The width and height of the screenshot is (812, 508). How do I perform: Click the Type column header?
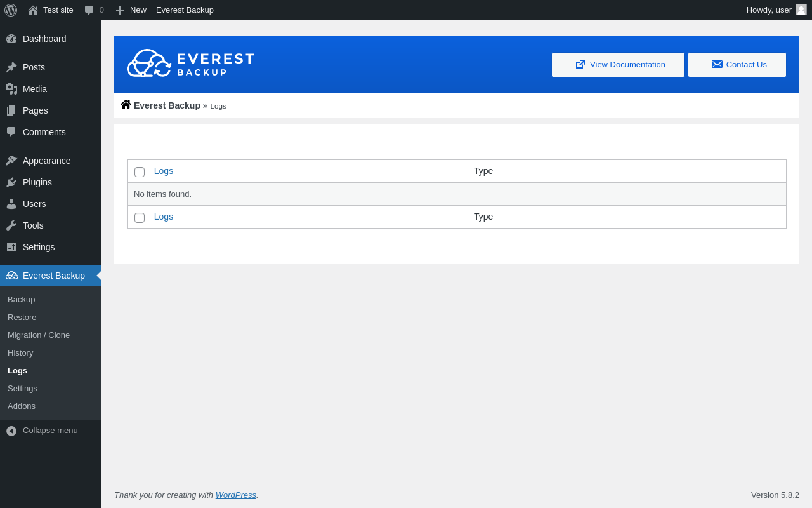point(483,171)
